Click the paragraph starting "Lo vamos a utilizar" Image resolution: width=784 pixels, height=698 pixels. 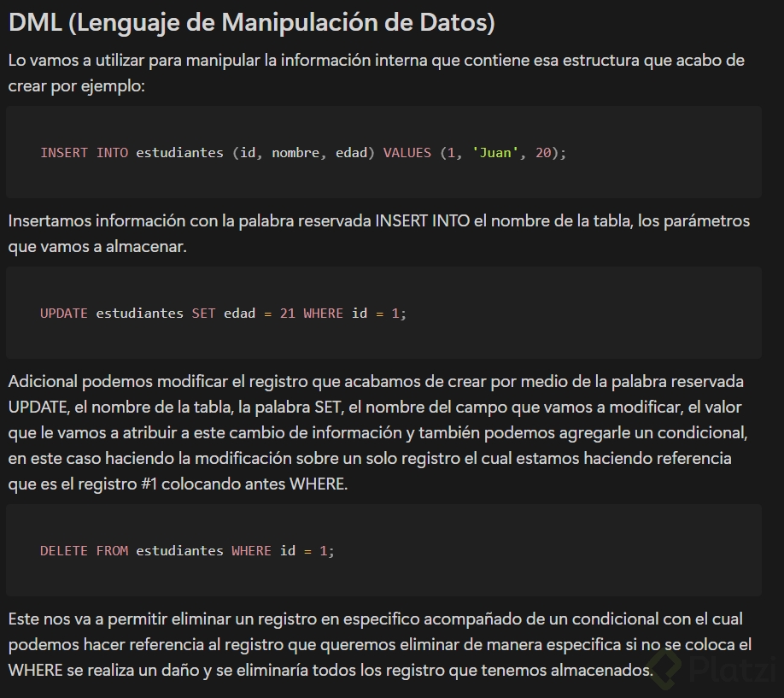pos(377,73)
